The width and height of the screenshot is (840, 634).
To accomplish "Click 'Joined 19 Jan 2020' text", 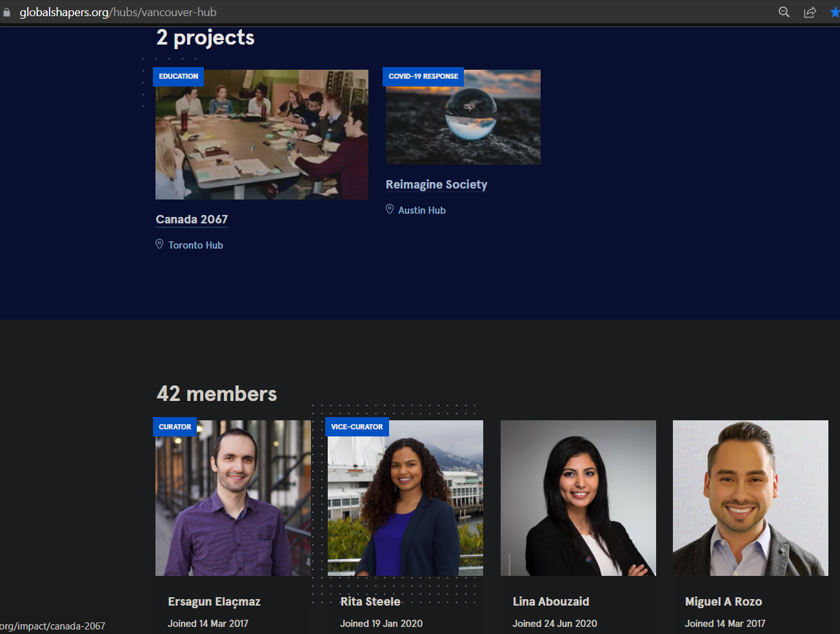I will pos(381,624).
